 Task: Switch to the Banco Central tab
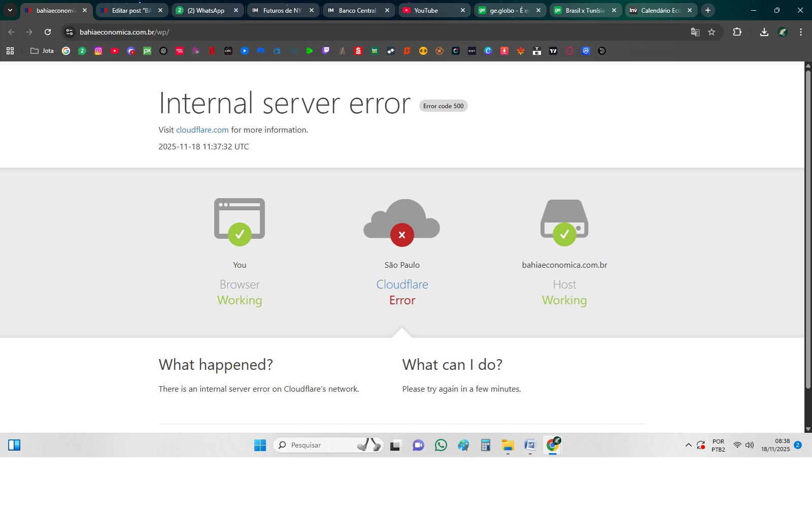355,10
